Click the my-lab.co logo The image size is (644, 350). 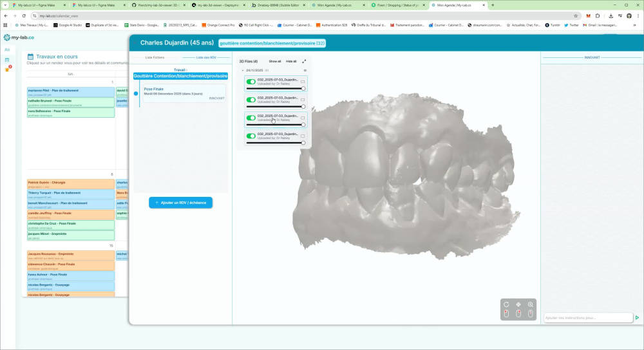pos(19,37)
